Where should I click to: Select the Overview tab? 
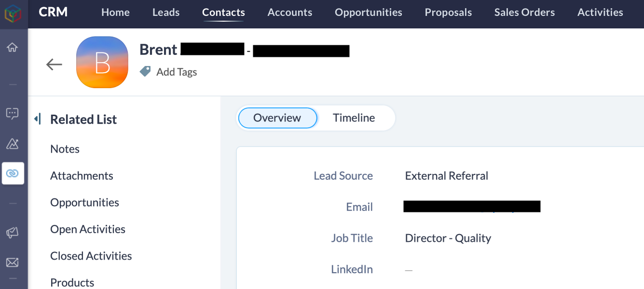point(277,118)
